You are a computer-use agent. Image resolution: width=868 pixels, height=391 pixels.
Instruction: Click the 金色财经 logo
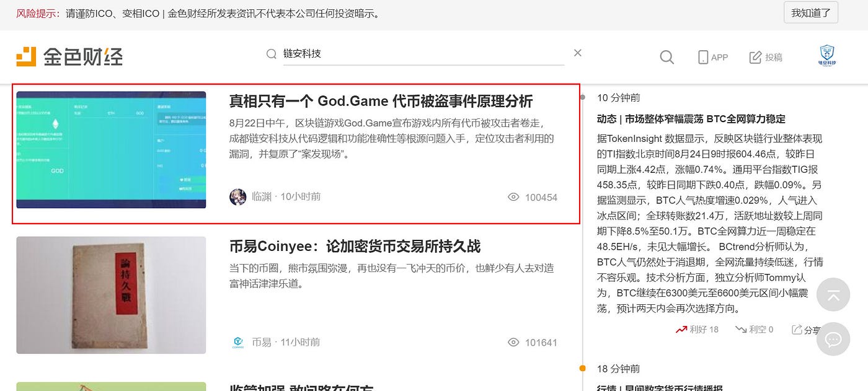coord(69,56)
